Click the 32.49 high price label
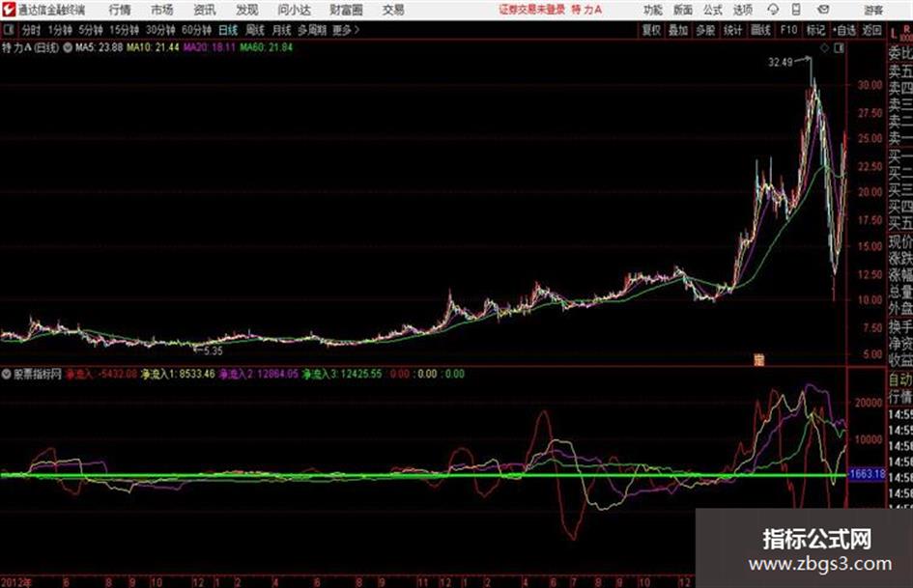The image size is (913, 588). pyautogui.click(x=781, y=63)
